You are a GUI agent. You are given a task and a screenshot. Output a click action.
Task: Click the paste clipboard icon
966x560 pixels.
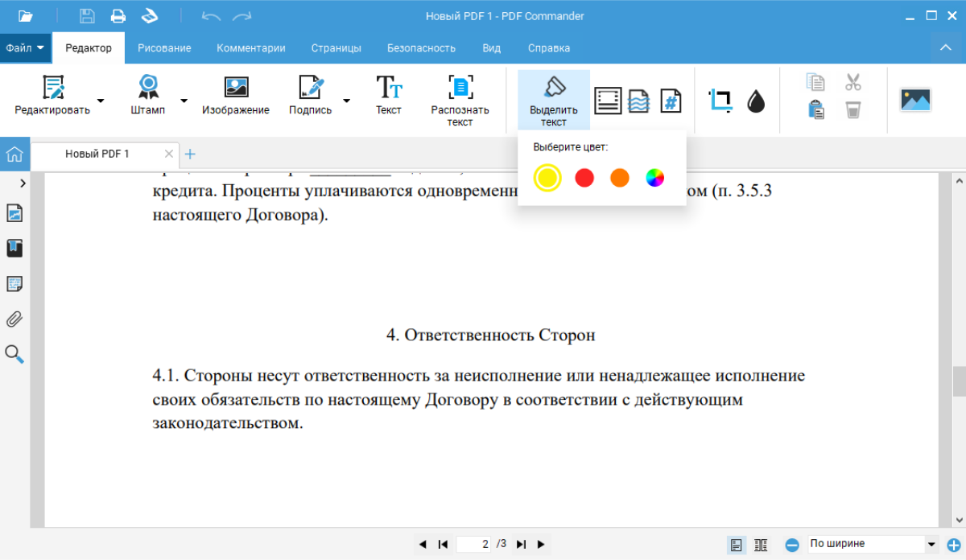tap(816, 109)
